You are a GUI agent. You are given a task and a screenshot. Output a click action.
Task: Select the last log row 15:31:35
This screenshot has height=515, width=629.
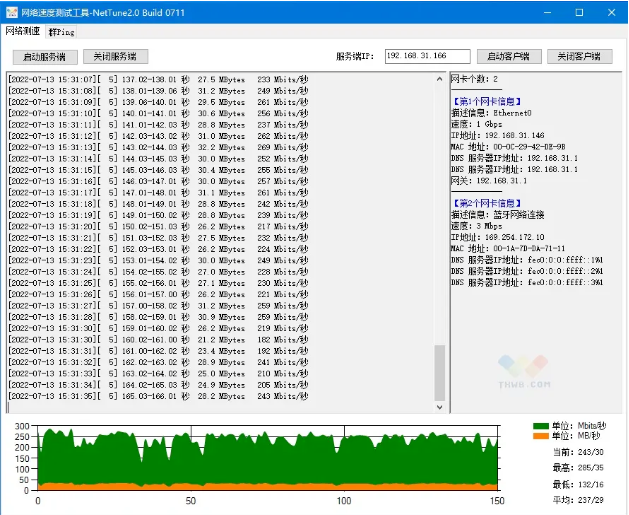(158, 396)
